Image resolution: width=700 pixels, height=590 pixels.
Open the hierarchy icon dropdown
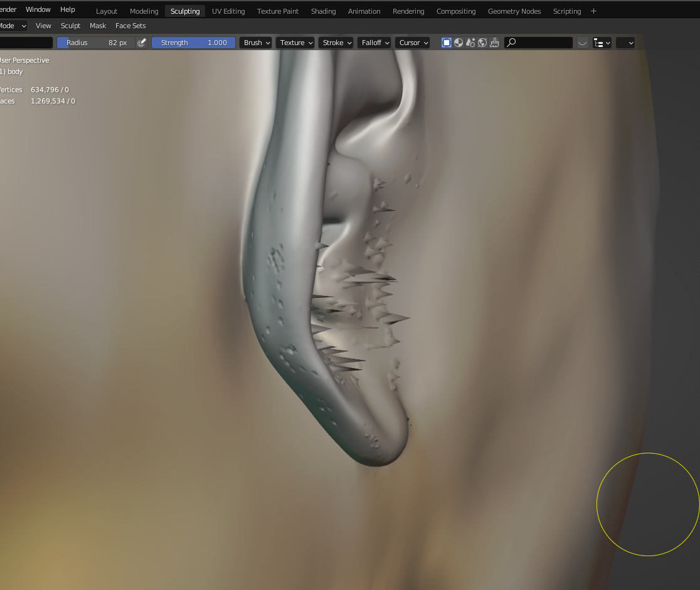click(602, 43)
